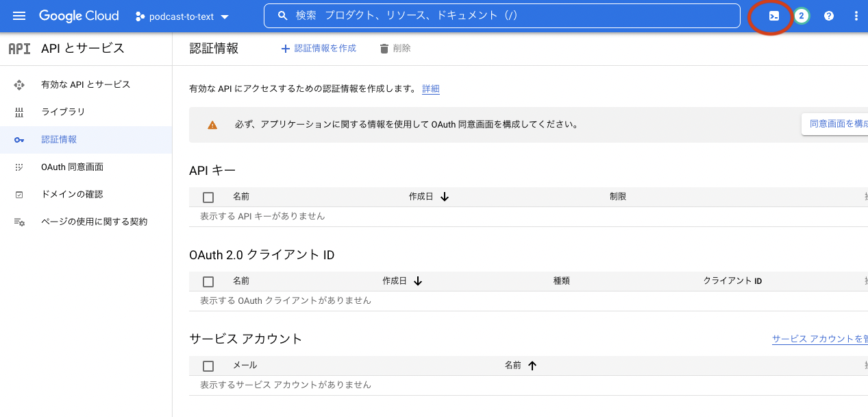This screenshot has height=417, width=868.
Task: Toggle the 作成日 sort order in API キー table
Action: 444,196
